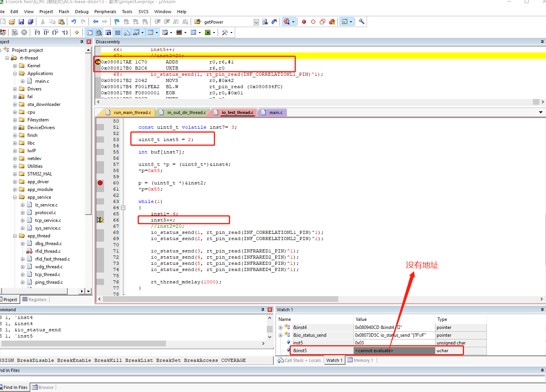Switch to the Browse tab

click(43, 387)
